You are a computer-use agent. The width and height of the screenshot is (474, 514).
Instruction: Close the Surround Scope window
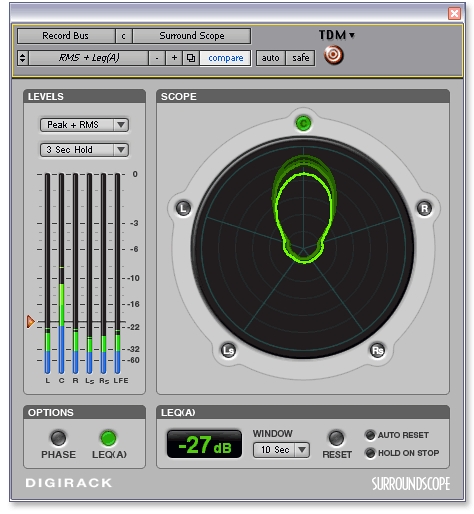click(454, 13)
